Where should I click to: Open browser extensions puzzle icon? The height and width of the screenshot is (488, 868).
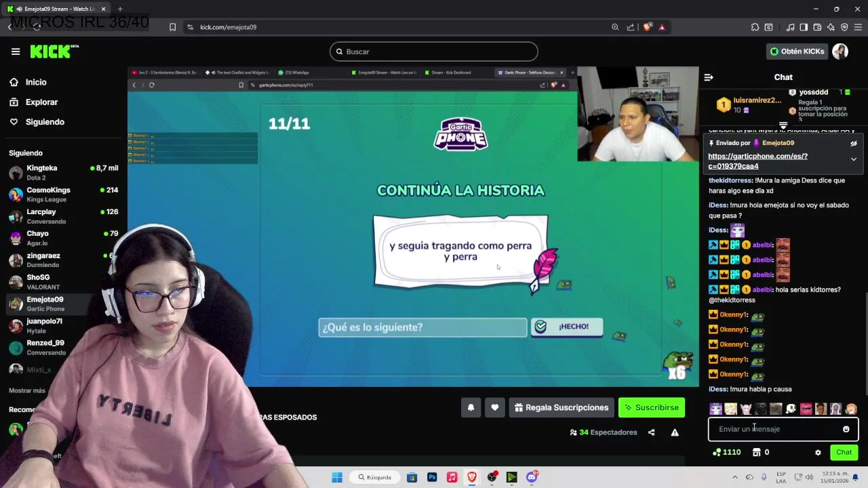(755, 27)
